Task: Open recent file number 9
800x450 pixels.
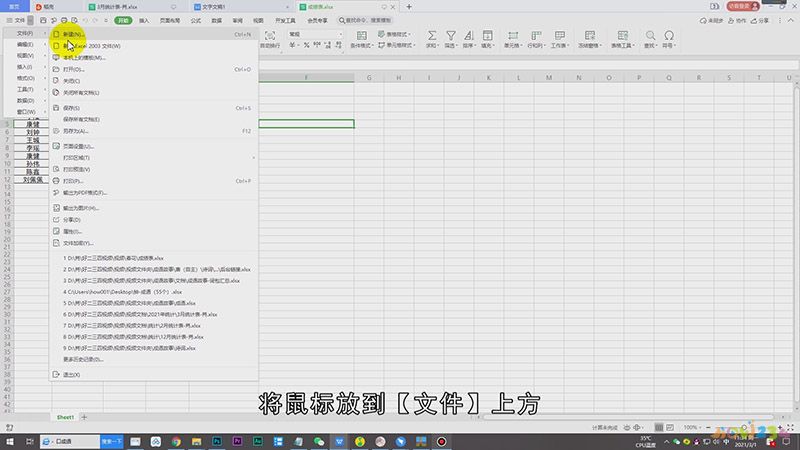Action: (129, 348)
